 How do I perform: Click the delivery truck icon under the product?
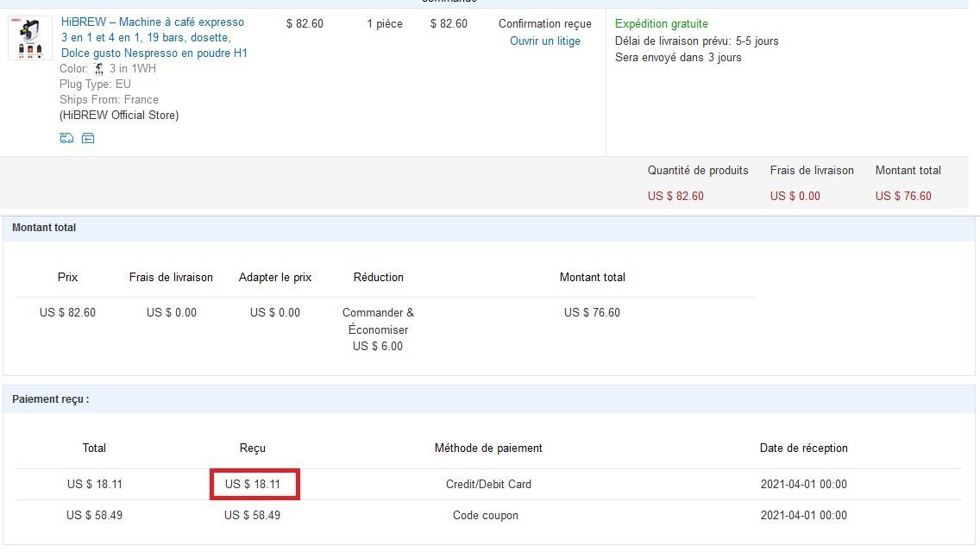click(x=66, y=138)
